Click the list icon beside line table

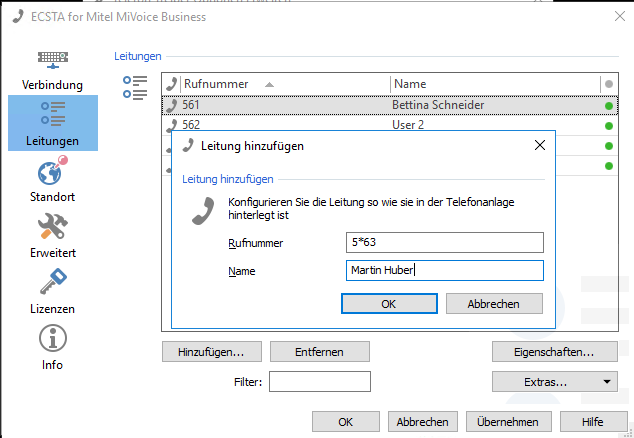pyautogui.click(x=135, y=87)
